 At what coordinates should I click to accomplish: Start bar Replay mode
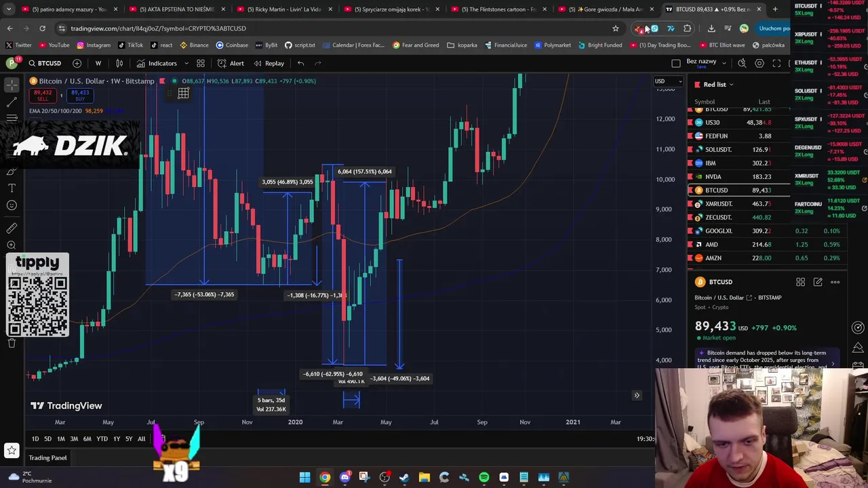(x=269, y=63)
